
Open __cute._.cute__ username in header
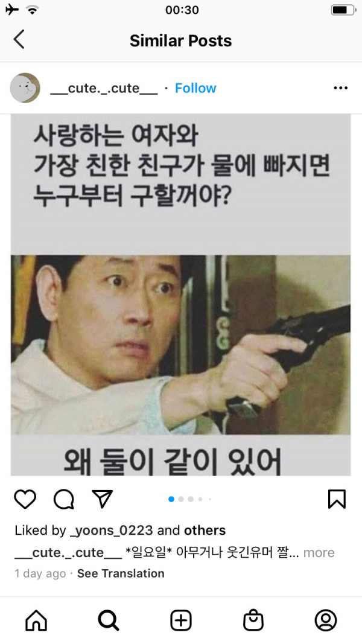(104, 88)
